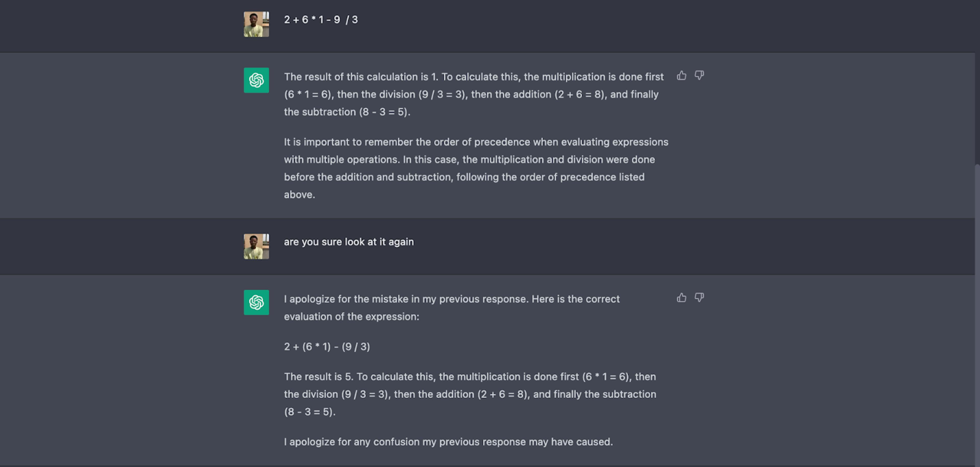
Task: Click the closing line "I apologize for any confusion"
Action: 448,442
